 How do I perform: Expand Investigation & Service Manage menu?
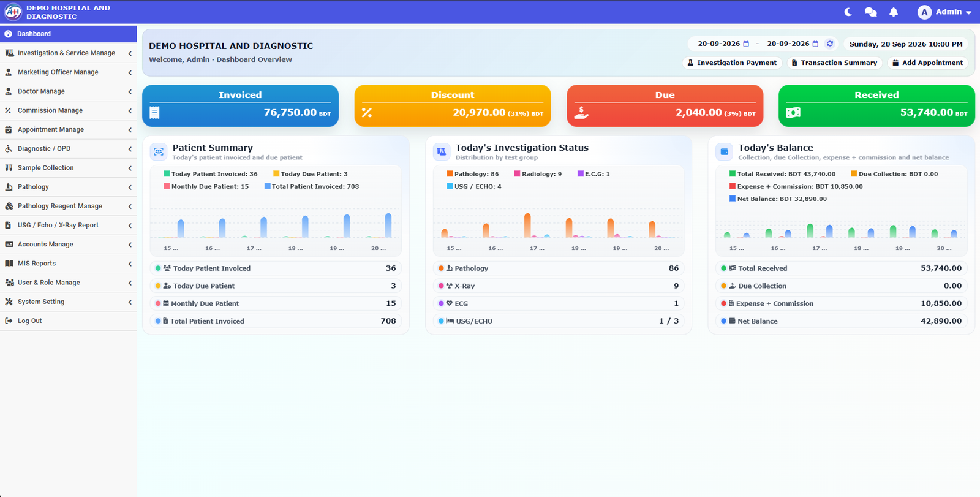tap(69, 53)
